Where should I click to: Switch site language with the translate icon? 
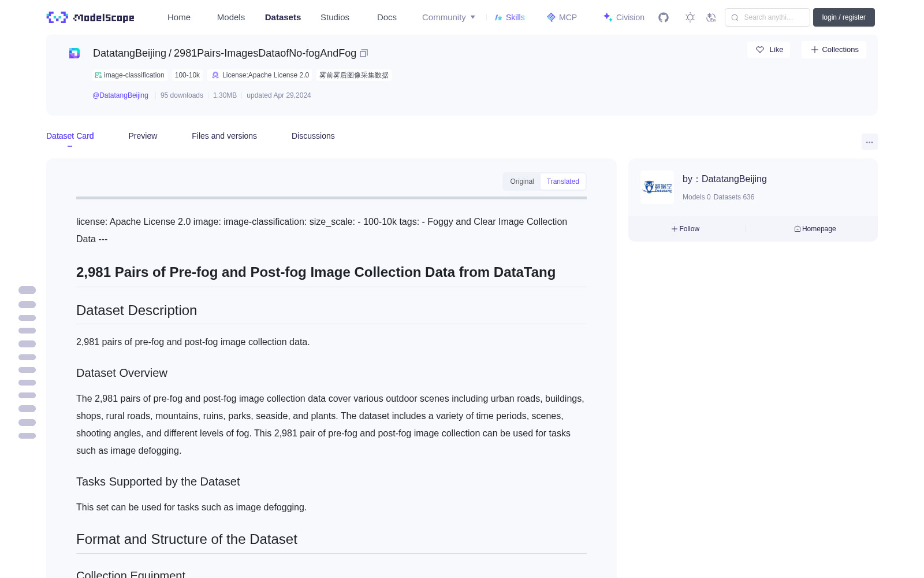(x=711, y=17)
